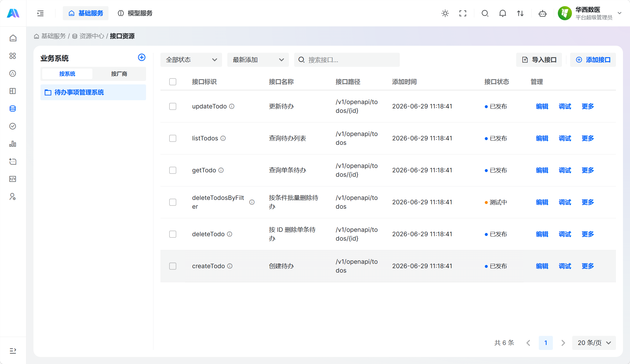Open the code bracket icon in the sidebar
Screen dimensions: 630x364
click(13, 179)
